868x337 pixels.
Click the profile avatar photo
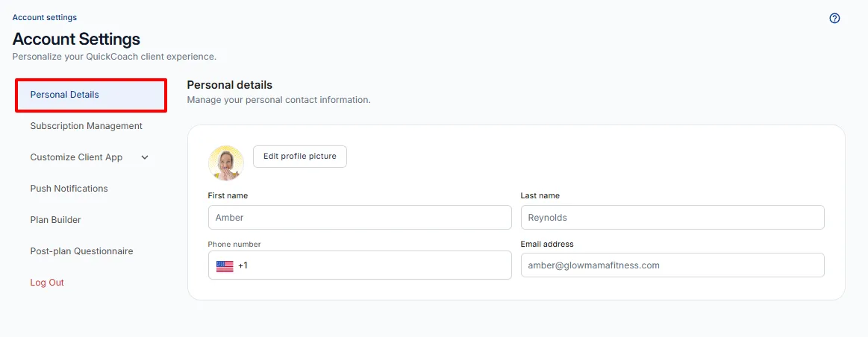click(x=226, y=163)
